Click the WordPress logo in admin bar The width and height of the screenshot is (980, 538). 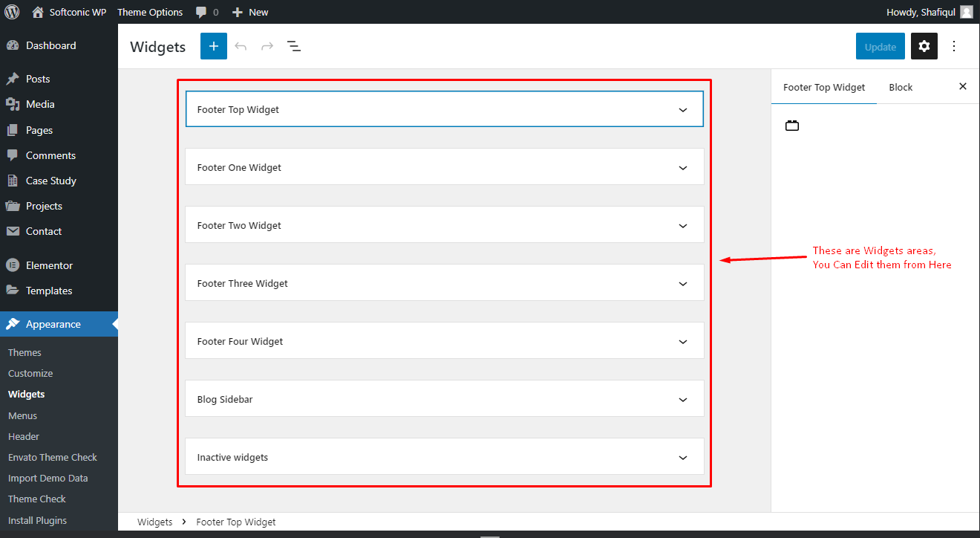coord(13,12)
